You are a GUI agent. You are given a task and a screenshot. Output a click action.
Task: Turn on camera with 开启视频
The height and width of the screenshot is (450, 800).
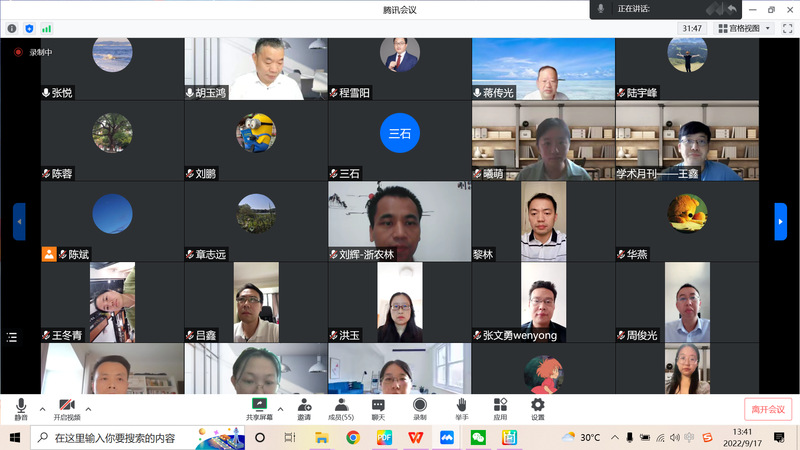pyautogui.click(x=67, y=409)
